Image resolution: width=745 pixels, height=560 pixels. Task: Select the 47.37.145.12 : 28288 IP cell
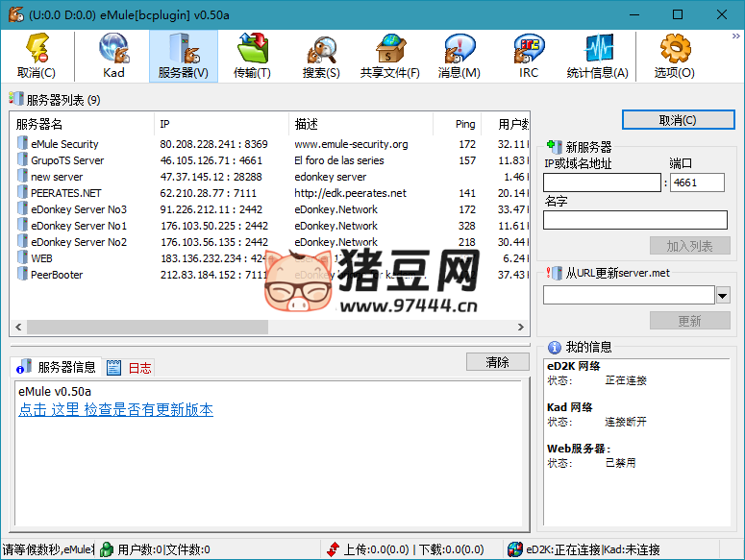(211, 177)
